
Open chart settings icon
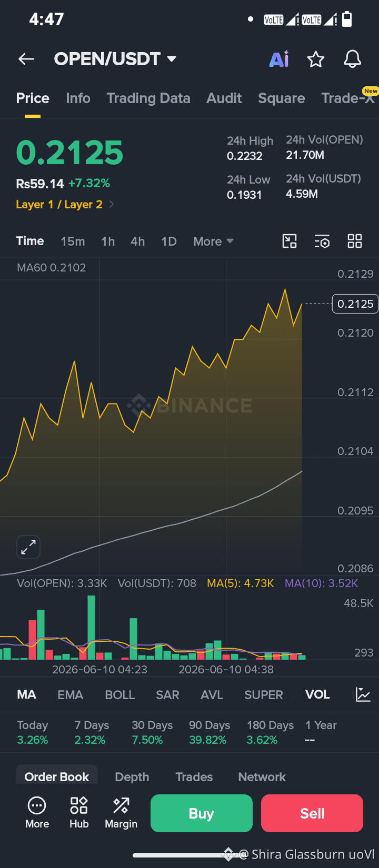pyautogui.click(x=322, y=241)
